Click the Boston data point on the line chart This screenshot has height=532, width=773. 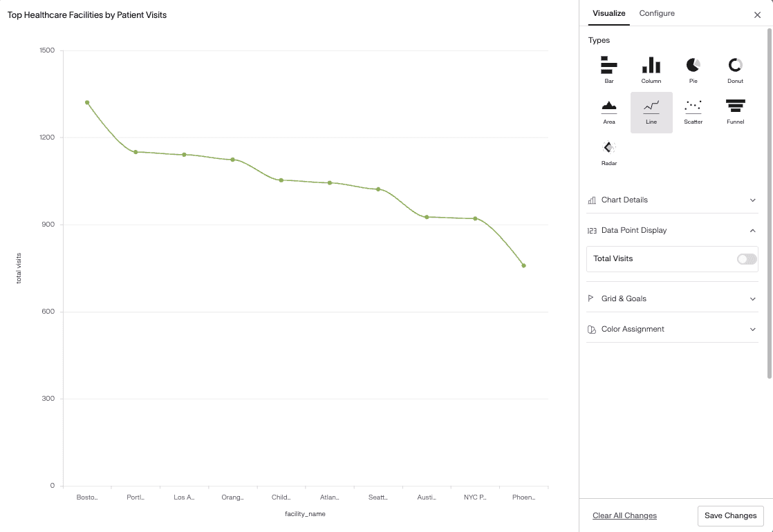(86, 102)
